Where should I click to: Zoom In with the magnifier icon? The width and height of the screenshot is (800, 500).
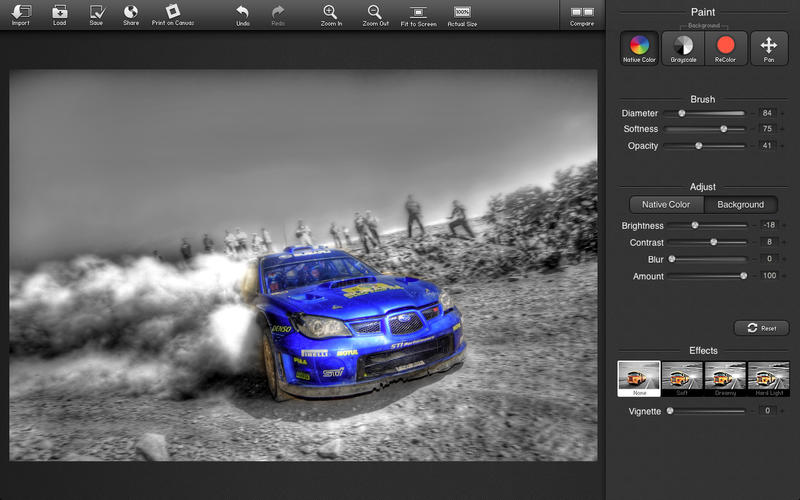click(331, 15)
